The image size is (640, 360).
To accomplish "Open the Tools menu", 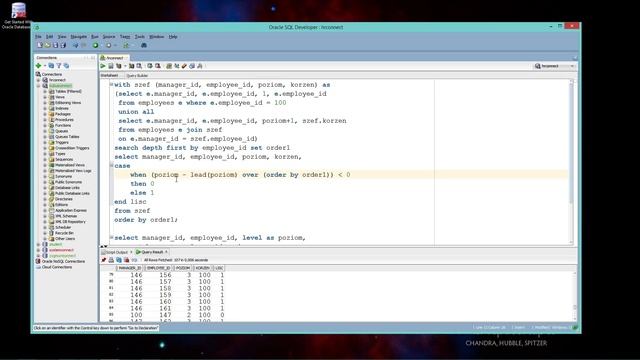I will [x=140, y=37].
